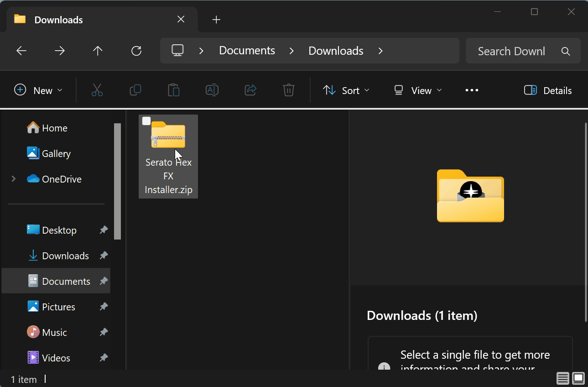Viewport: 588px width, 387px height.
Task: Click the Paste clipboard icon
Action: click(174, 90)
